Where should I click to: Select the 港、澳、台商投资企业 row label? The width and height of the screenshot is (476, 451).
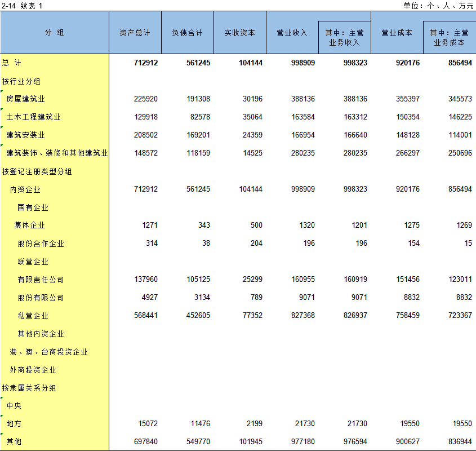[48, 352]
